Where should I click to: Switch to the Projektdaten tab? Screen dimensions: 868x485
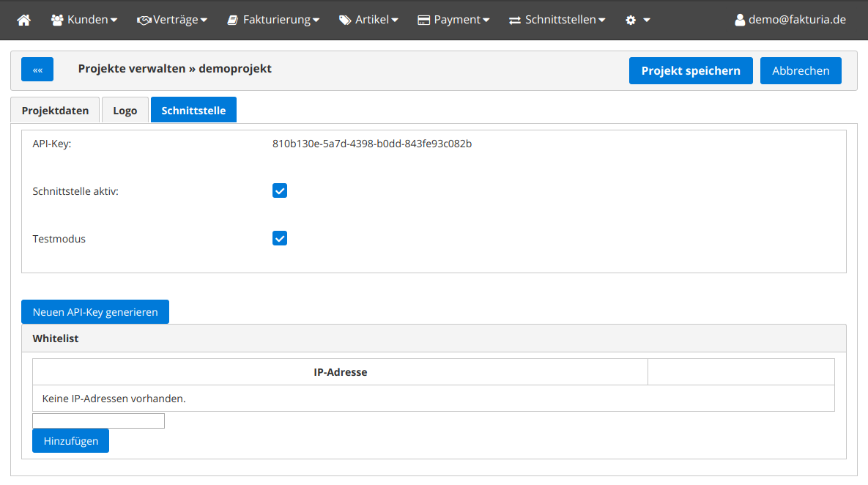click(55, 111)
